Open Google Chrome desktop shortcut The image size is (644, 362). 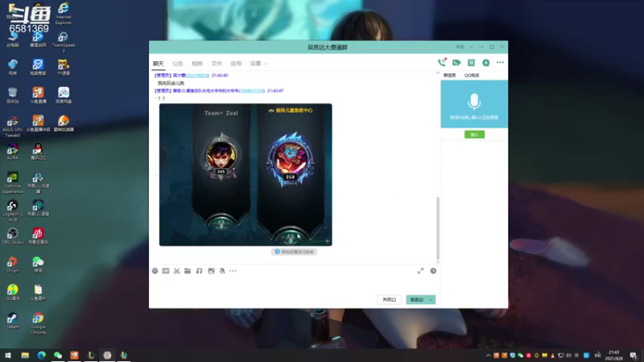(x=38, y=323)
